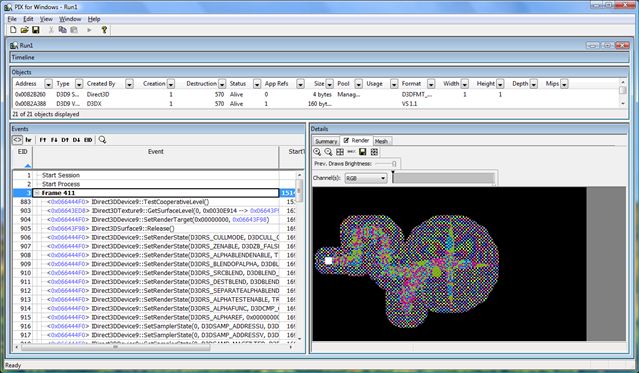Click the Prev. Draws Brightness slider
Viewport: 639px width, 373px height.
pyautogui.click(x=385, y=163)
